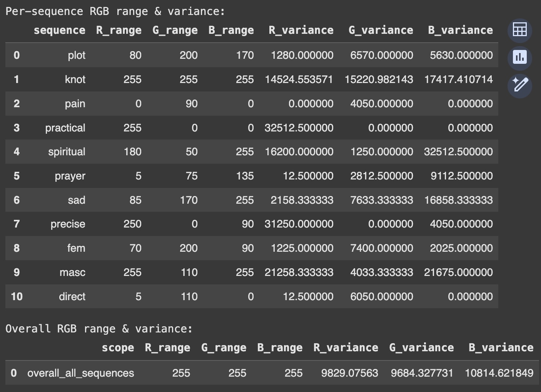541x392 pixels.
Task: Click the B_variance header in the overall table
Action: point(501,347)
